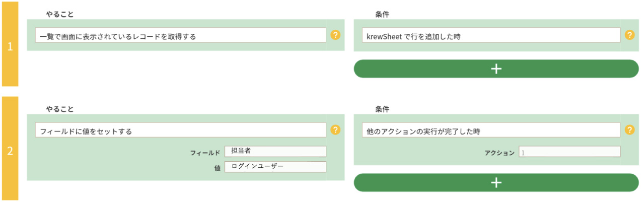Click the やること label of action 1

tap(59, 15)
